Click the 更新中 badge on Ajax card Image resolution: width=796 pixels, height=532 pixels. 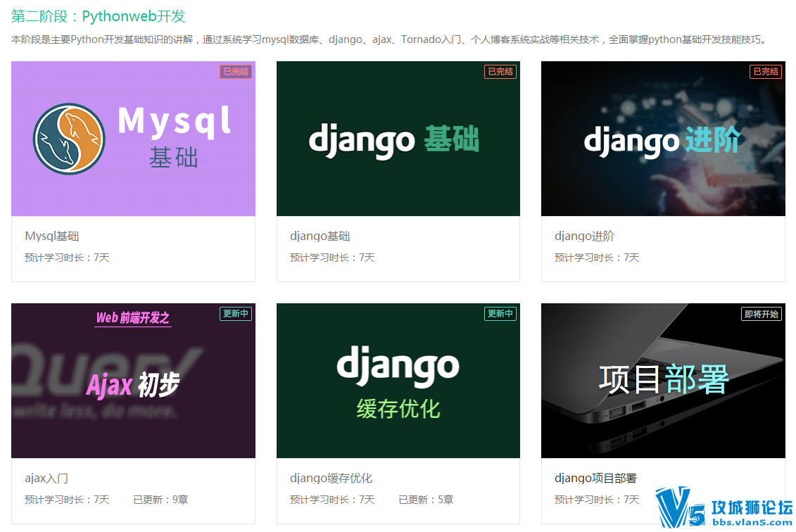[236, 314]
